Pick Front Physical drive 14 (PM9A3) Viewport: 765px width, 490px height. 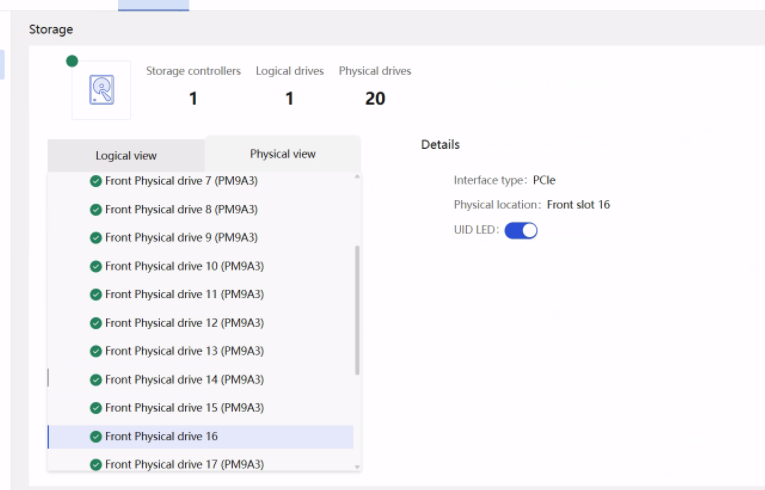coord(184,380)
